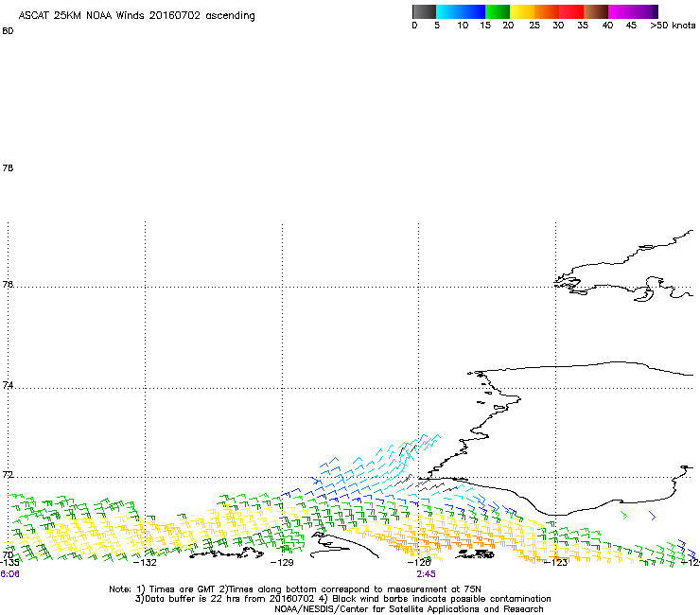This screenshot has width=700, height=615.
Task: Click the 80 latitude label
Action: [8, 31]
